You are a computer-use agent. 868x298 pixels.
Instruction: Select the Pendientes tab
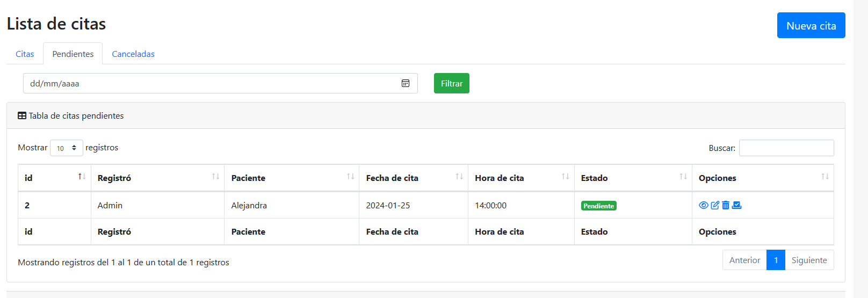tap(73, 54)
